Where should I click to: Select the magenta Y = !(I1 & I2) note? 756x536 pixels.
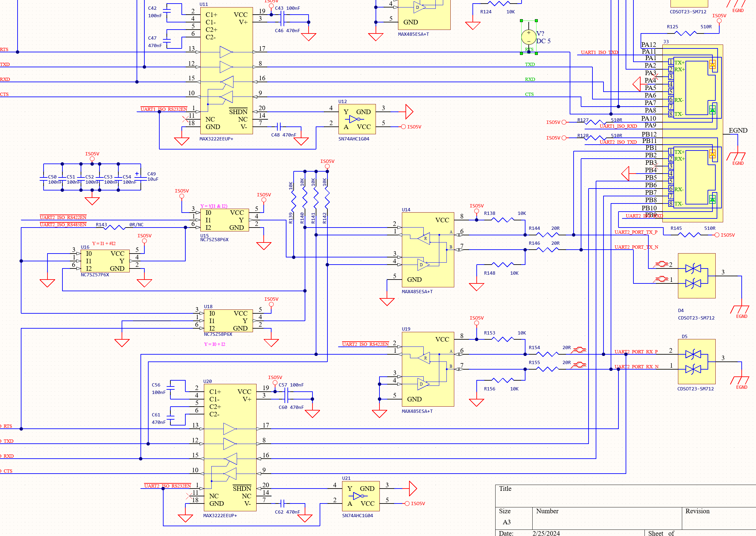pos(214,206)
